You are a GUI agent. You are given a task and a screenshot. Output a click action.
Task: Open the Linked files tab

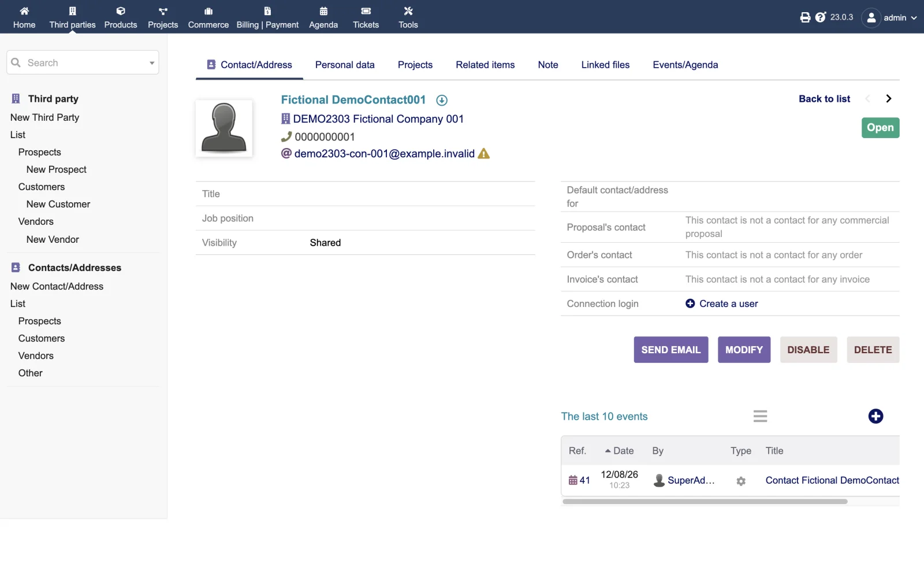point(605,65)
